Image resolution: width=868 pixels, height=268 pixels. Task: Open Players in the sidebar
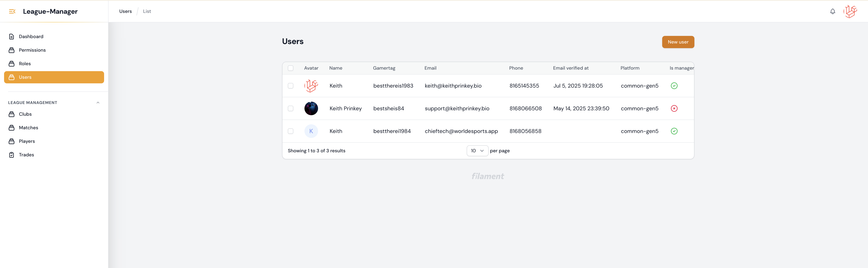pos(27,141)
